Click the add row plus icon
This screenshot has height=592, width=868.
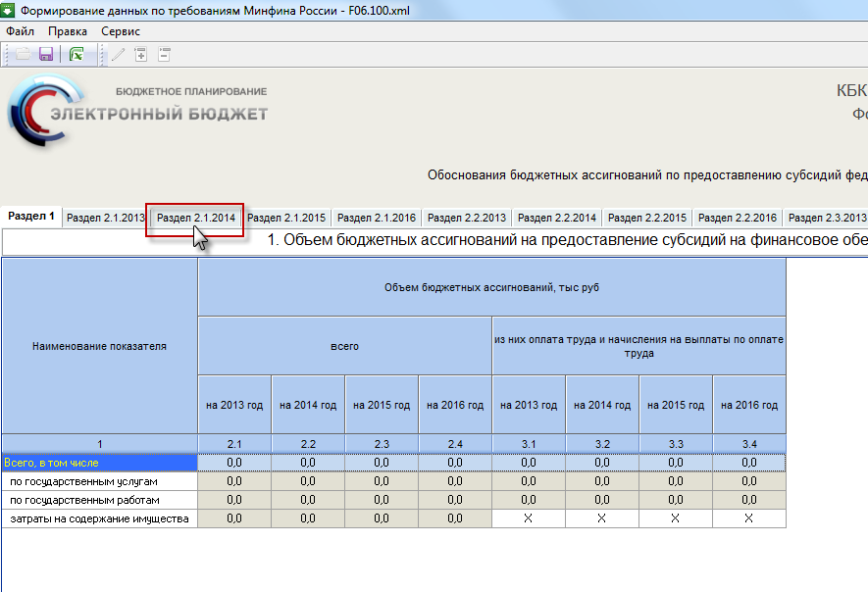click(141, 54)
